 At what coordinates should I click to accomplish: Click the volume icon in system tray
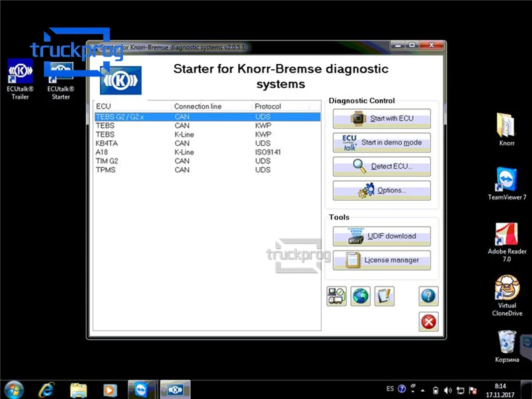click(x=448, y=390)
